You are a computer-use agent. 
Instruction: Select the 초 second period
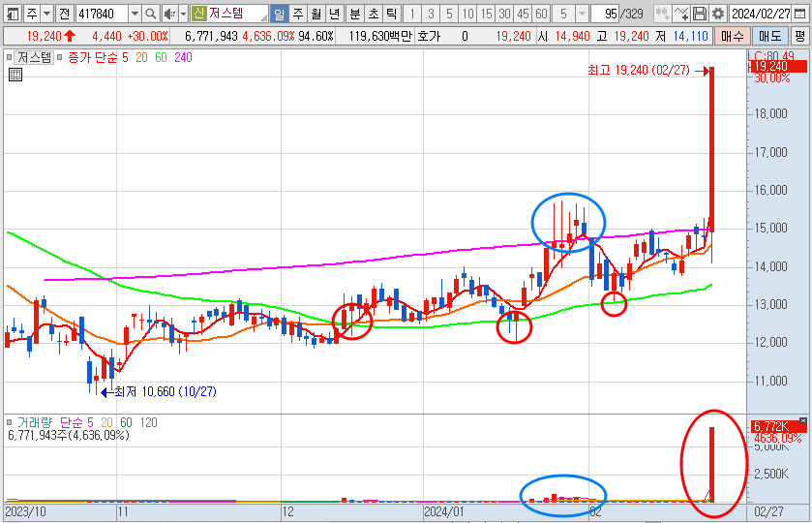click(374, 14)
